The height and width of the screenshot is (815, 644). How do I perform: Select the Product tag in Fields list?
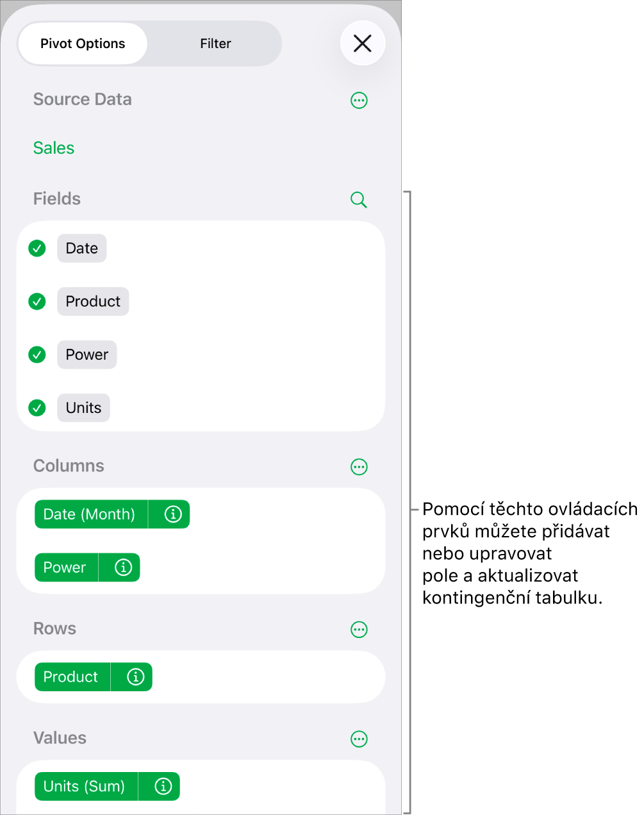click(93, 301)
